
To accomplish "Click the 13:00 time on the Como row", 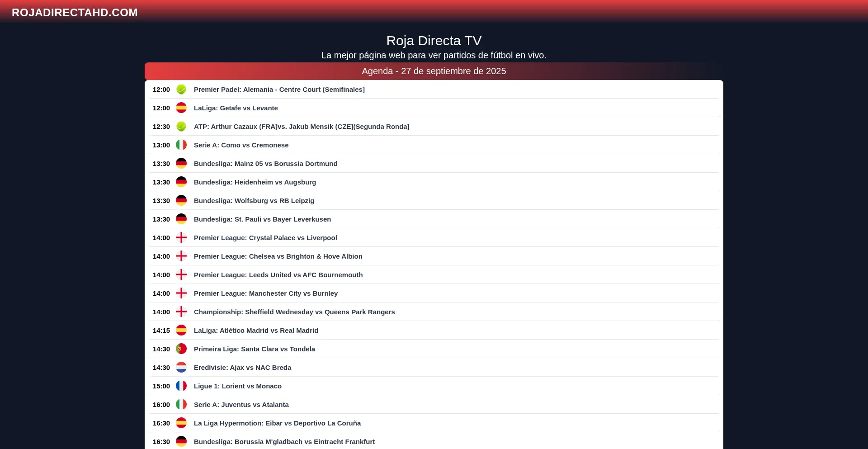I will (161, 145).
